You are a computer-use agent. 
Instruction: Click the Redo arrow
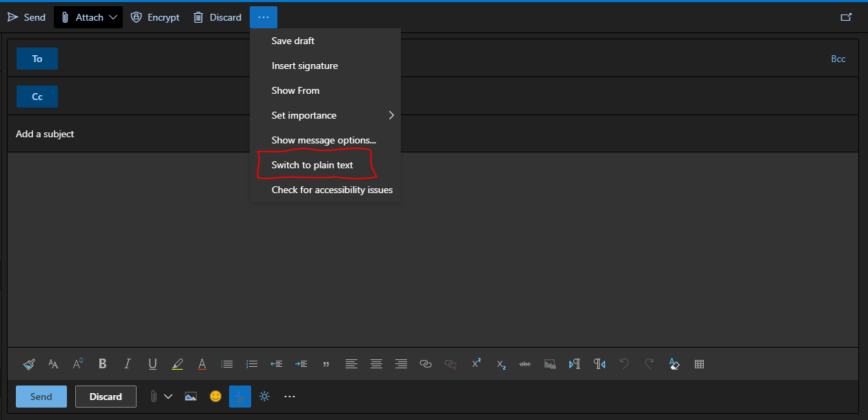coord(649,364)
